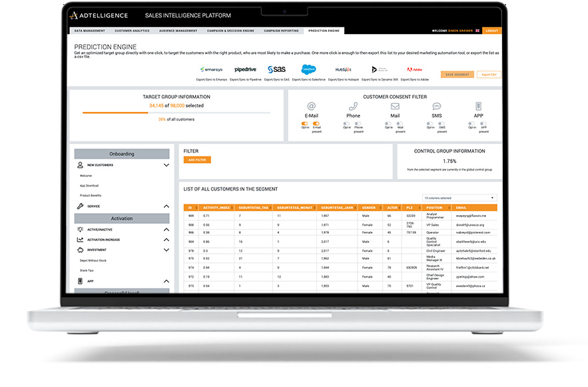
Task: Turn on the APP present toggle
Action: coord(484,124)
